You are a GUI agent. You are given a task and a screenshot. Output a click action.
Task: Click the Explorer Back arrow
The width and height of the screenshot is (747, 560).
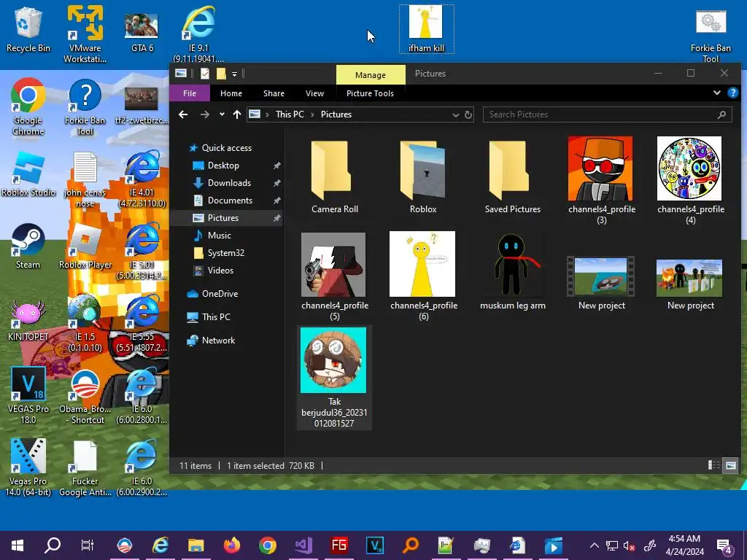point(183,114)
